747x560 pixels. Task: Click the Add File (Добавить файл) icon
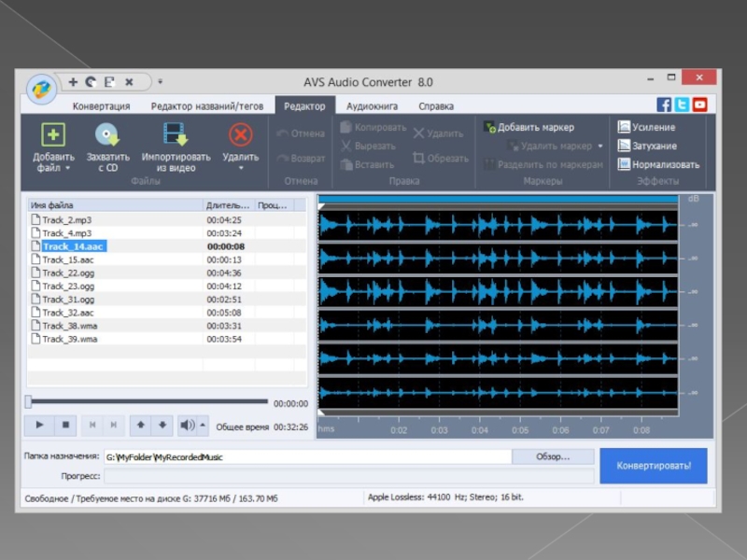coord(53,135)
